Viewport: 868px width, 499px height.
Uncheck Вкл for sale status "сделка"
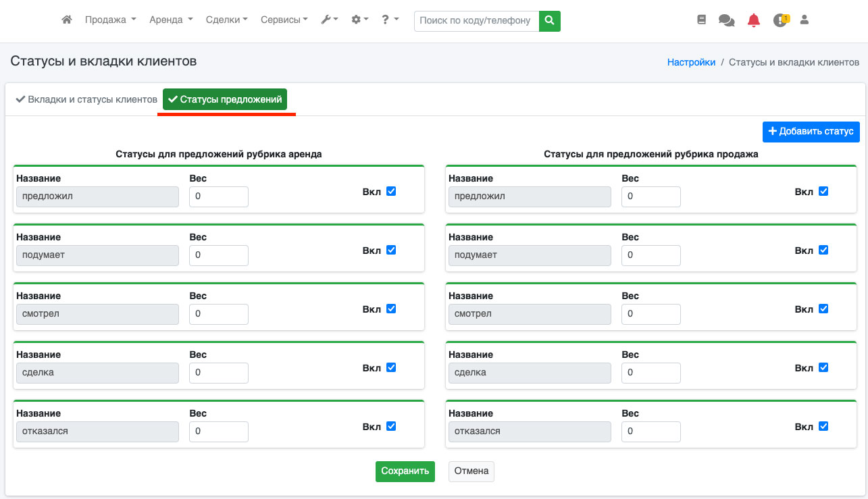click(823, 367)
